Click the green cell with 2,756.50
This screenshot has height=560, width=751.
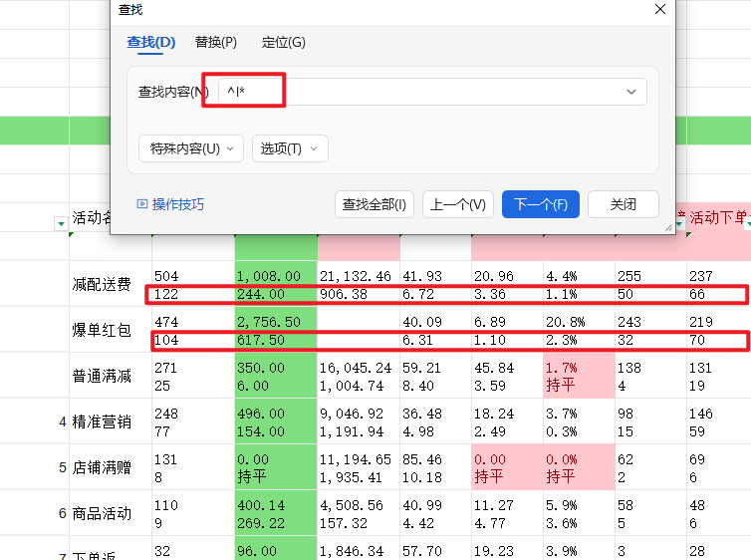[x=276, y=330]
